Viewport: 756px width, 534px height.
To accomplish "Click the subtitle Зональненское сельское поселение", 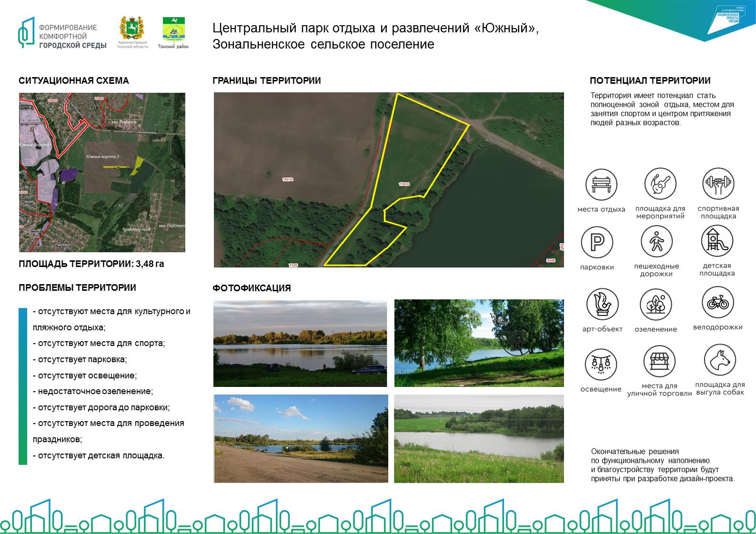I will click(x=323, y=44).
